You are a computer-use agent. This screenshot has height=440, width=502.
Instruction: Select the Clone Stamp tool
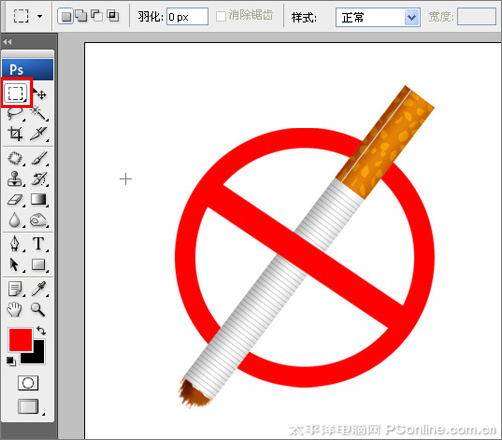[15, 179]
